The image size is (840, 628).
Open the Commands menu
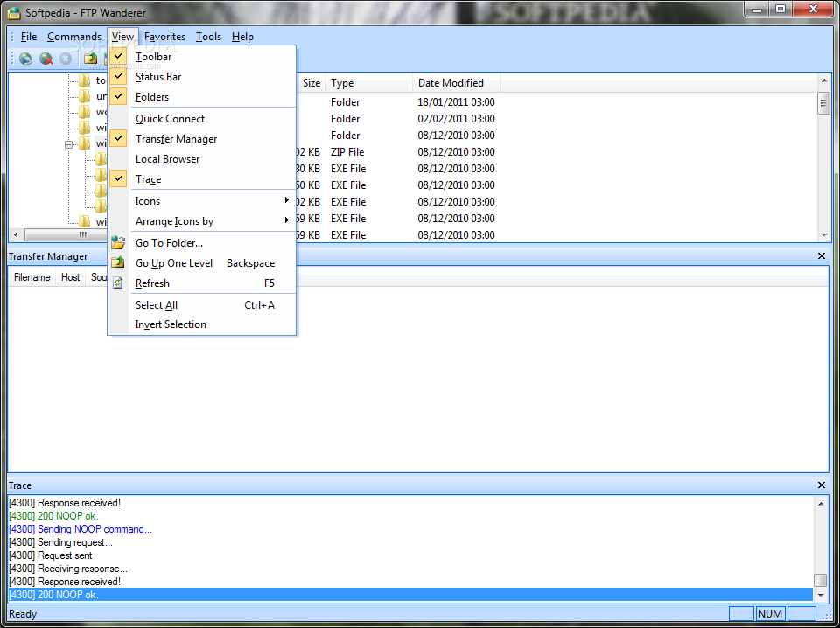click(x=74, y=37)
